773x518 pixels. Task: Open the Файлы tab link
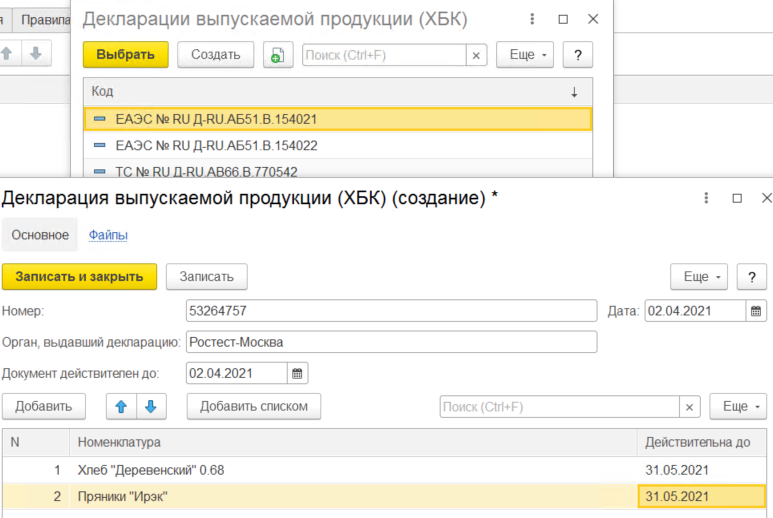click(108, 235)
